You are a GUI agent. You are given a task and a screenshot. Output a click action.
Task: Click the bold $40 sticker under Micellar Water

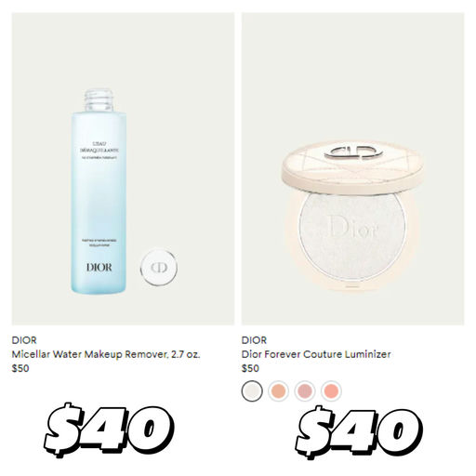click(109, 430)
